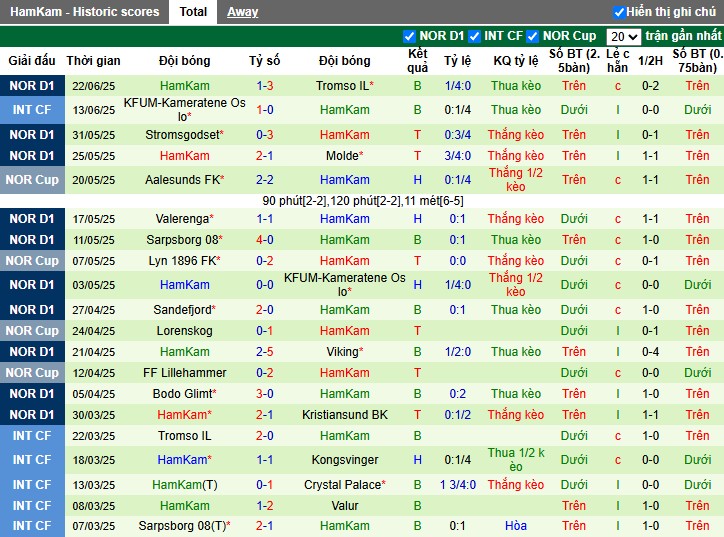
Task: Click the 1-2 score versus Valur
Action: click(265, 506)
